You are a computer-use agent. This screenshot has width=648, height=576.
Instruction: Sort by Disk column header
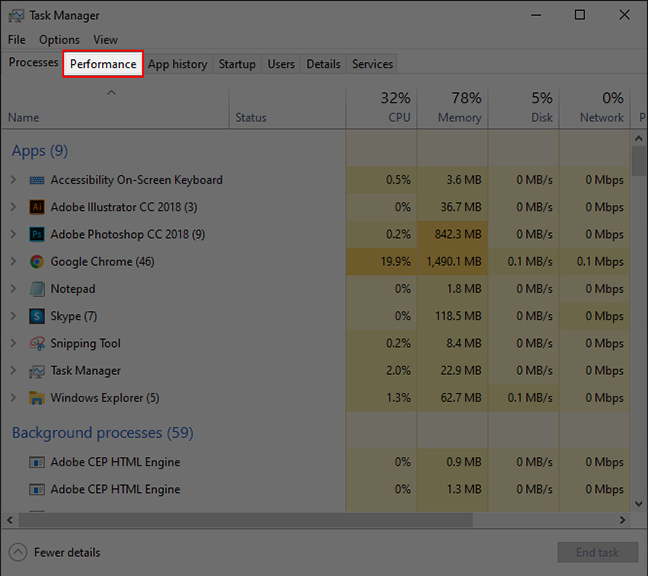(x=524, y=108)
